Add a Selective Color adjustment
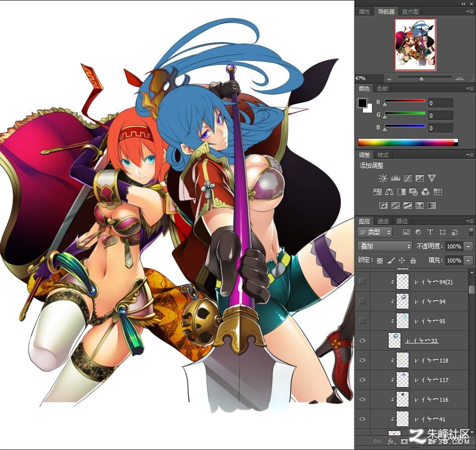476x450 pixels. click(420, 206)
